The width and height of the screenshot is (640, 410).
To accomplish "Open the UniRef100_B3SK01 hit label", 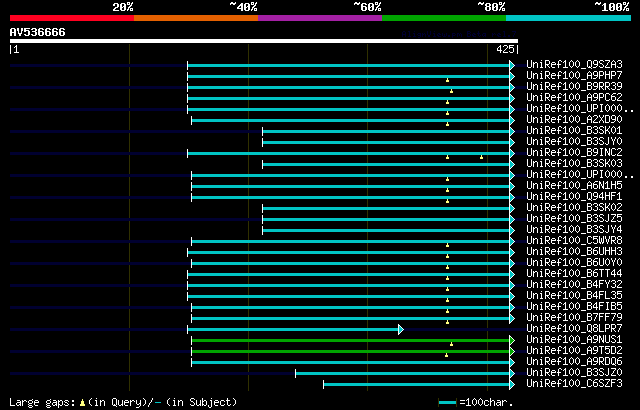I will tap(574, 131).
